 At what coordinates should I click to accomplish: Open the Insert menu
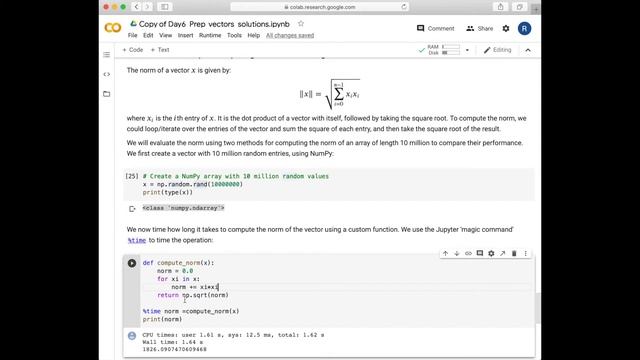(x=185, y=36)
